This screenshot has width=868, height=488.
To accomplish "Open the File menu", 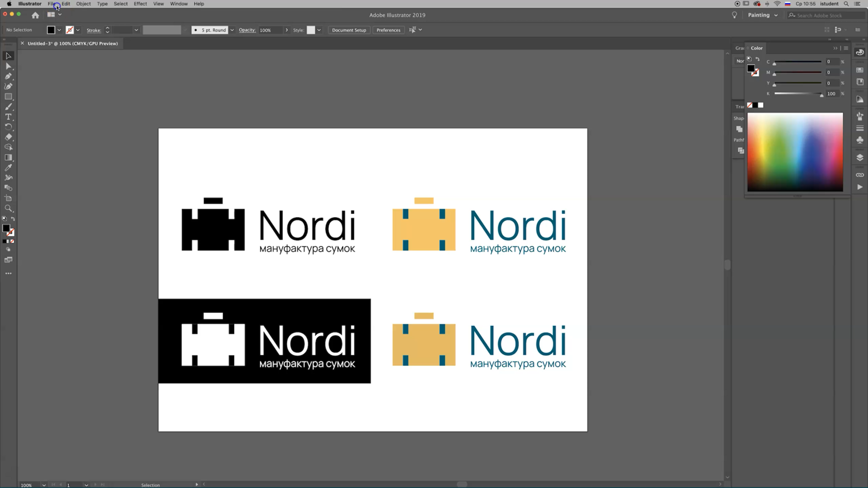I will [x=52, y=4].
